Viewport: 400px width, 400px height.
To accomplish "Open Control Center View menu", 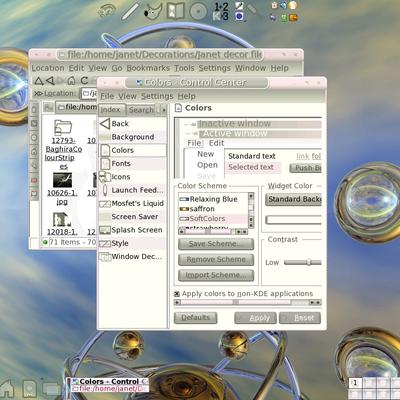I will 127,96.
